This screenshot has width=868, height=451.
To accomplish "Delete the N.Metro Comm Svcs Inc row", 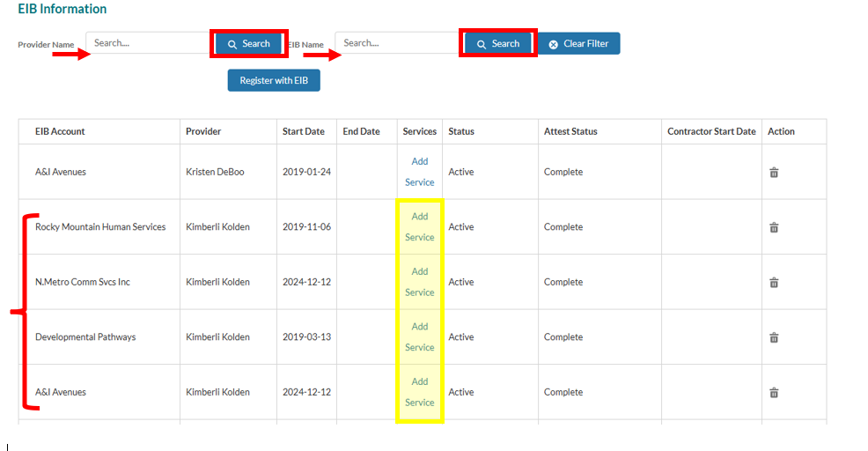I will pyautogui.click(x=774, y=282).
